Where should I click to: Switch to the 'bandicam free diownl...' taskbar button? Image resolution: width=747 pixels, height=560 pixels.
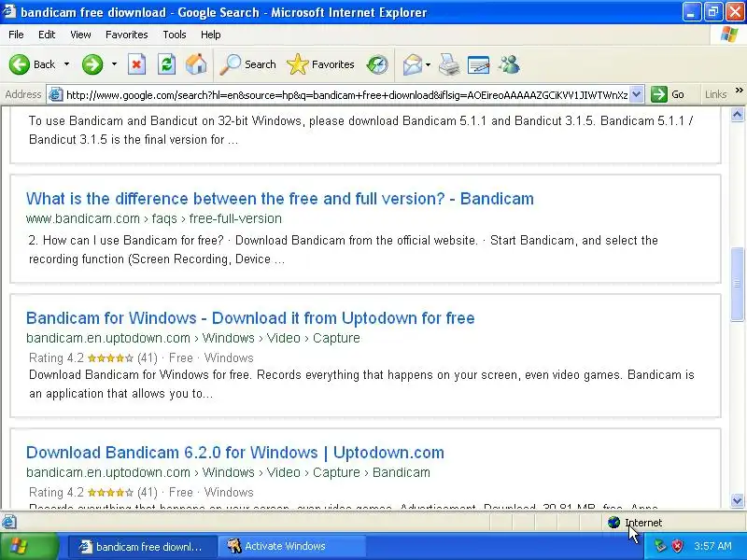click(142, 547)
